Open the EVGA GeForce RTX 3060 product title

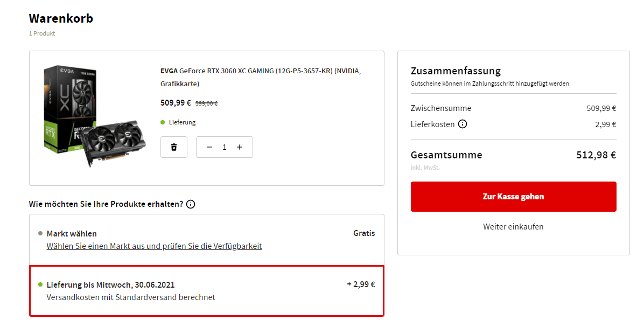pos(261,77)
